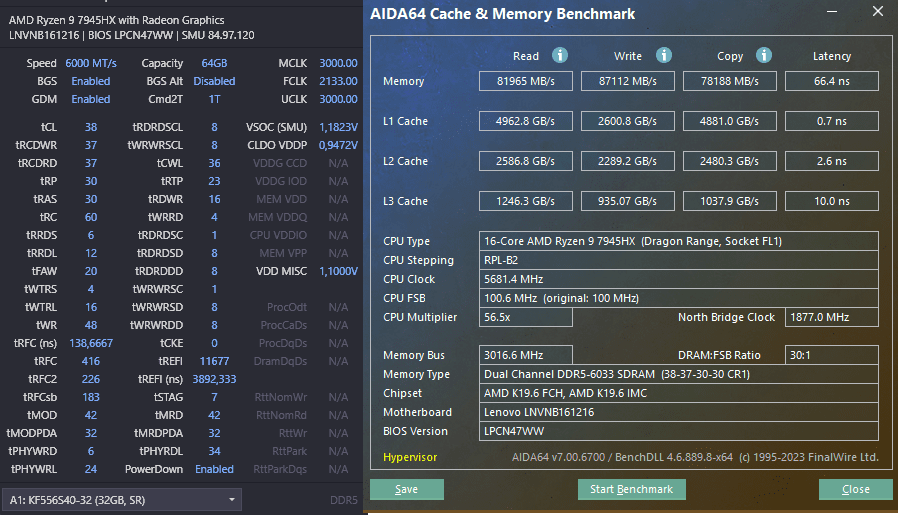Click North Bridge Clock field 1877.0 MHz
The image size is (899, 515).
(832, 317)
